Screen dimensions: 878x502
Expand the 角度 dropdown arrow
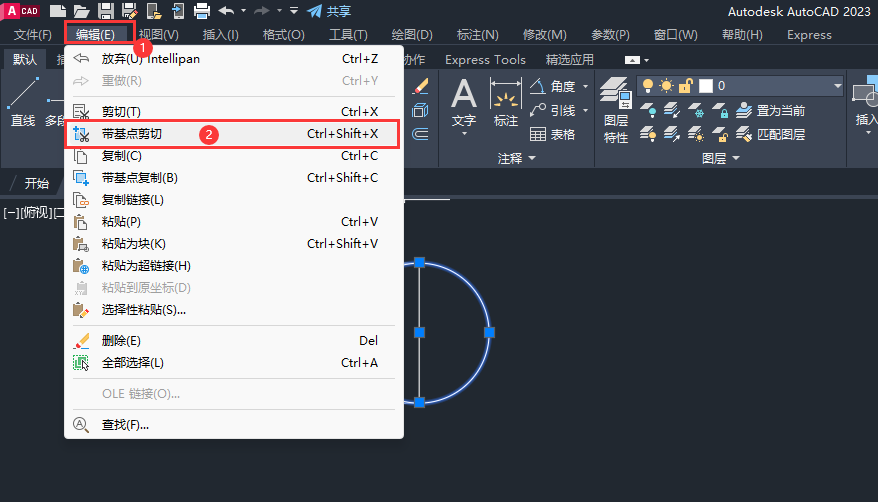[x=586, y=86]
